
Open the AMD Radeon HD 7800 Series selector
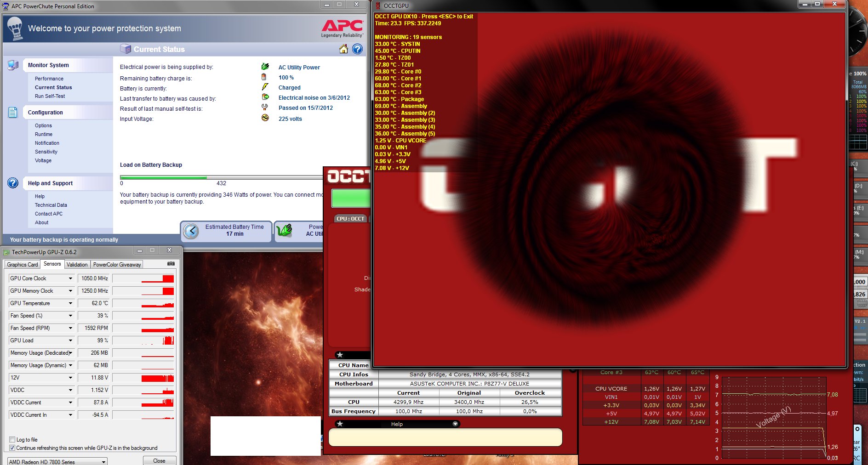click(x=57, y=461)
